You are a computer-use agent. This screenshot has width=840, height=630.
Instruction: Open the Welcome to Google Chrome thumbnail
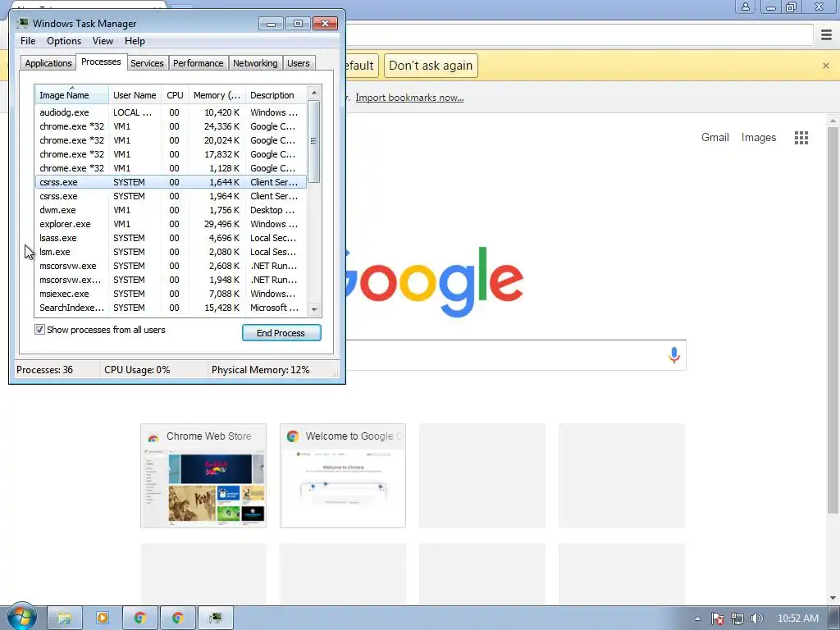tap(342, 476)
